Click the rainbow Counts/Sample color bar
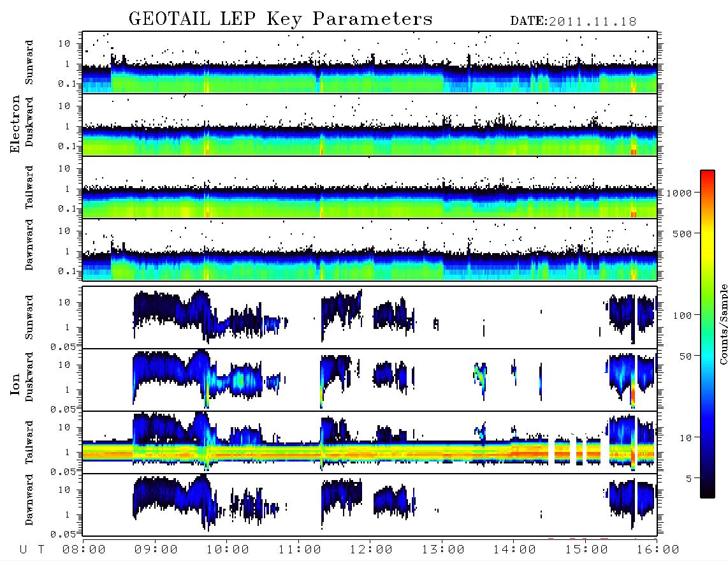The image size is (728, 561). pyautogui.click(x=708, y=335)
